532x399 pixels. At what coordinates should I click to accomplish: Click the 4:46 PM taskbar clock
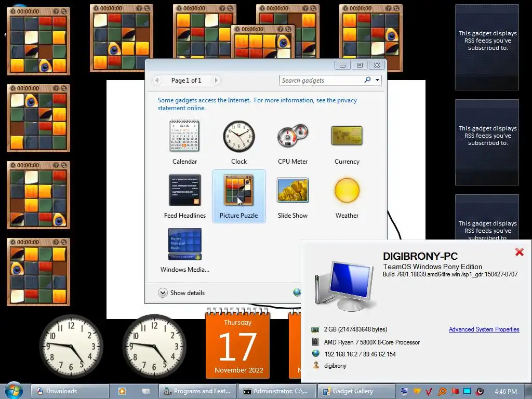[x=506, y=392]
